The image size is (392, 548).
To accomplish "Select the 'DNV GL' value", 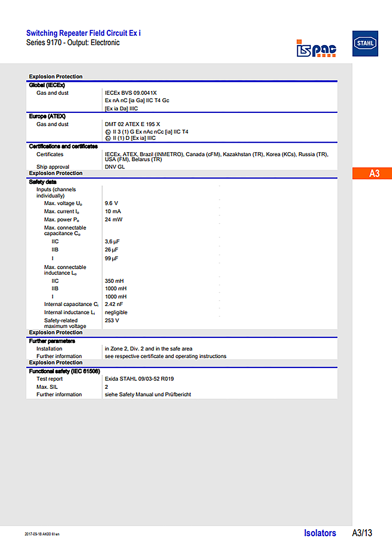I will point(115,167).
